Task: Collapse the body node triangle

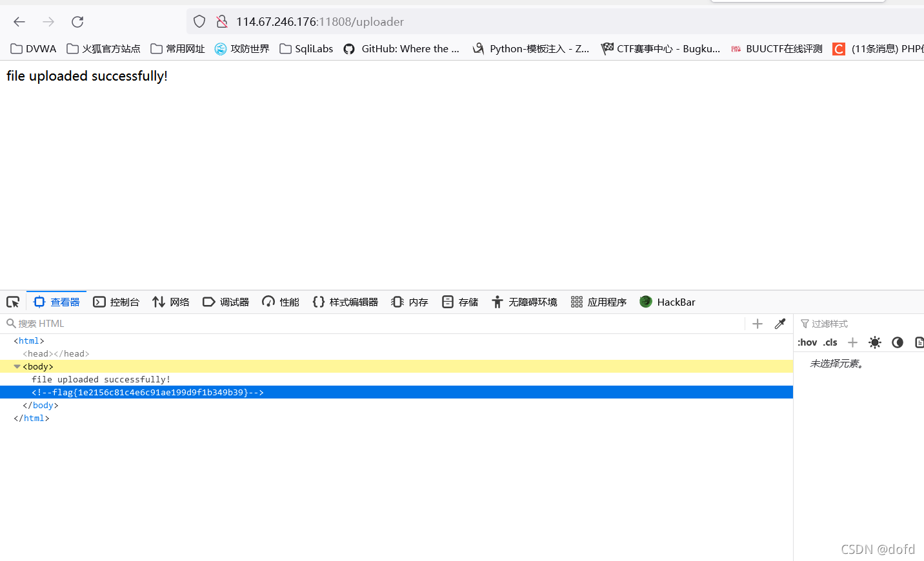Action: [x=17, y=366]
